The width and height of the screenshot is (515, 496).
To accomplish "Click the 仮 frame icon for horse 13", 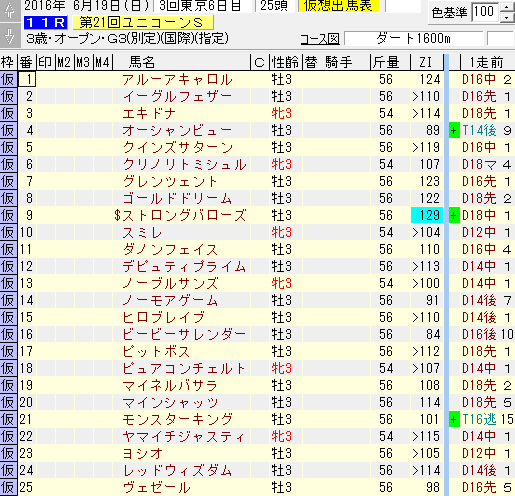I will pos(8,283).
